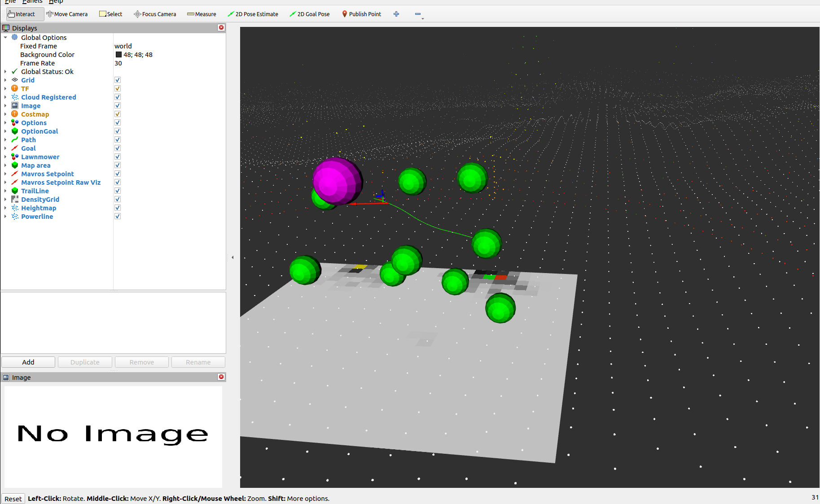
Task: Disable the Costmap display checkbox
Action: coord(118,114)
